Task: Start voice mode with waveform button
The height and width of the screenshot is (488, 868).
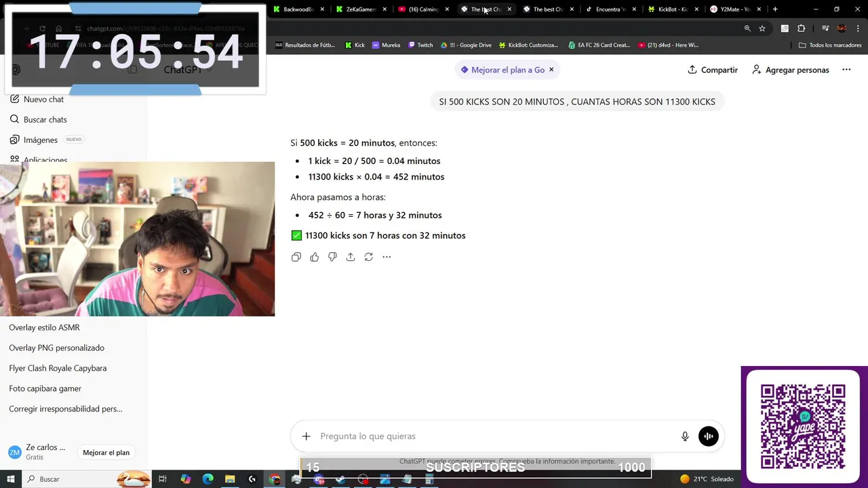Action: point(708,436)
